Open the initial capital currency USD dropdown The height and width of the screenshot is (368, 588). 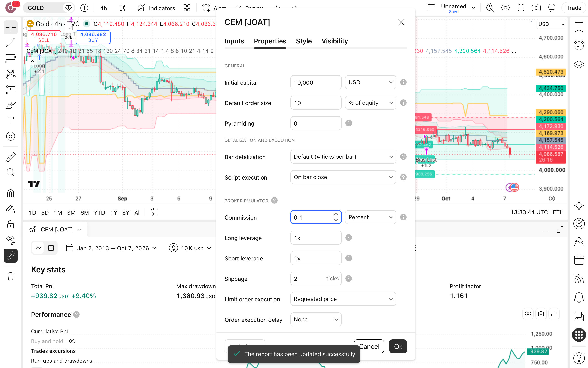click(371, 82)
